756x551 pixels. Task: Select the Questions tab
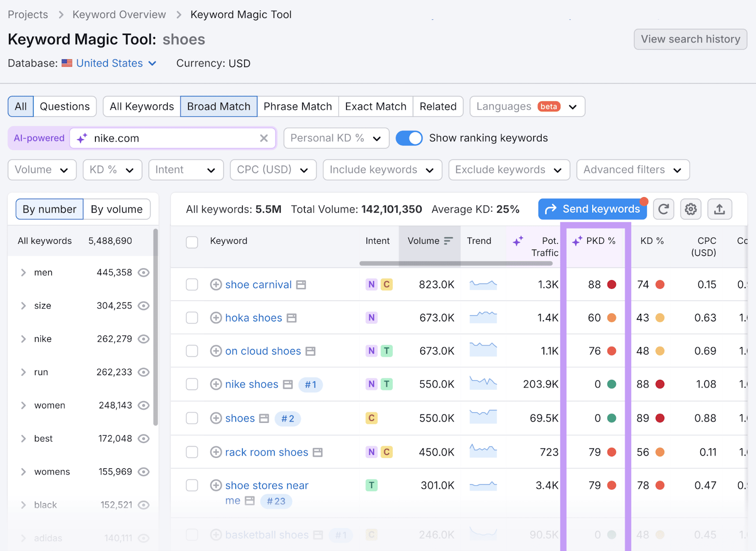tap(65, 106)
